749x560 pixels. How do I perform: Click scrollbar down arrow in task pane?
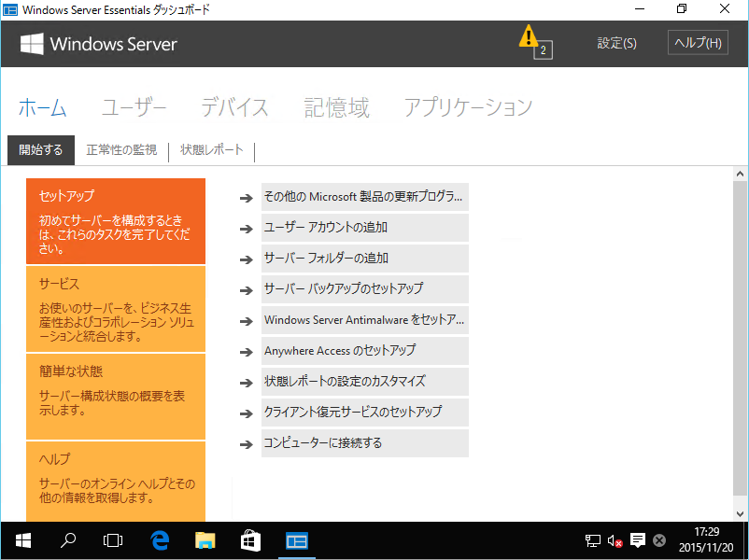740,514
